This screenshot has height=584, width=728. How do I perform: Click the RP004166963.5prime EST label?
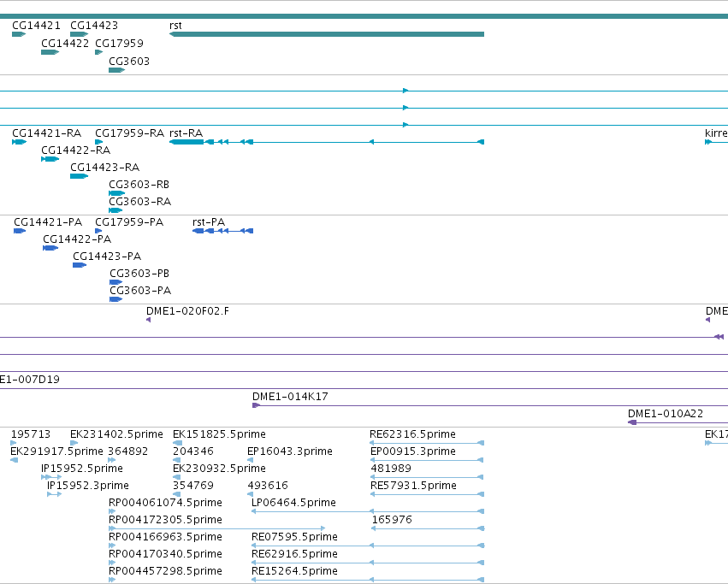(165, 538)
